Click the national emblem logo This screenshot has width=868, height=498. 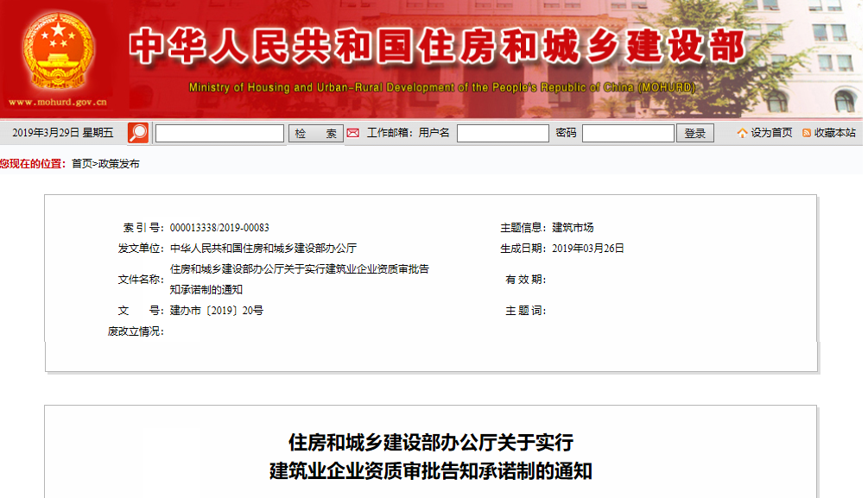point(57,52)
